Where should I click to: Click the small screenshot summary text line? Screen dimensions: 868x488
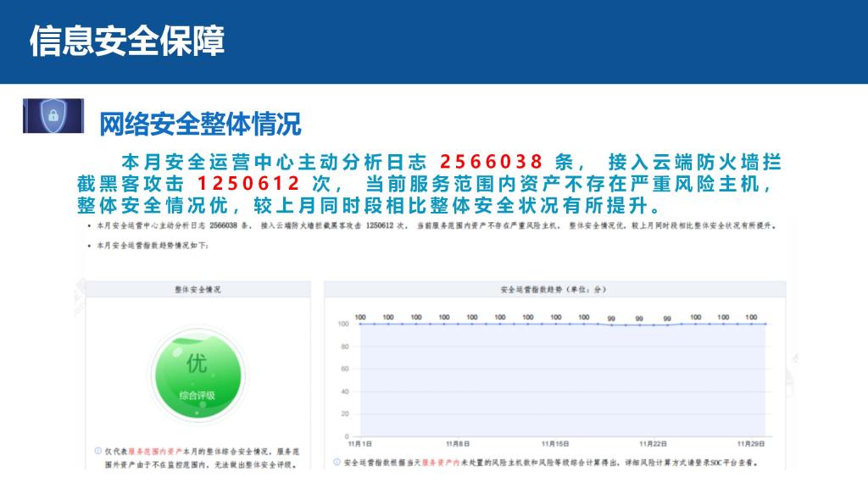coord(441,227)
